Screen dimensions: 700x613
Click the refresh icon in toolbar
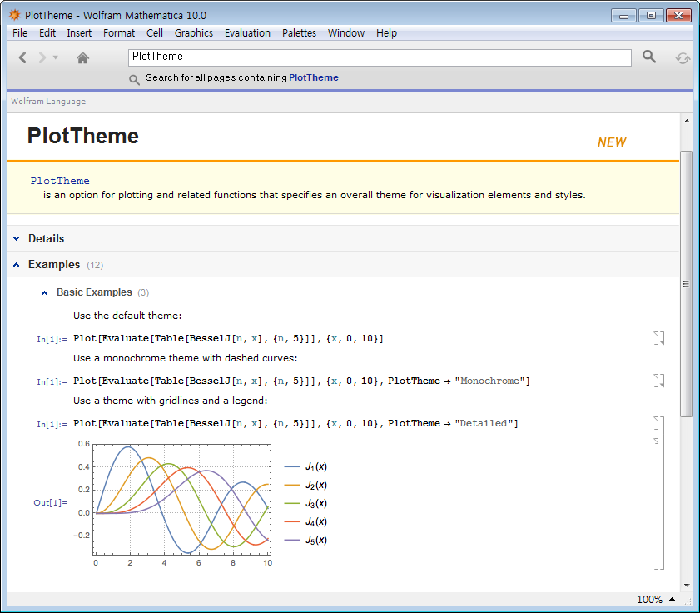click(x=683, y=57)
